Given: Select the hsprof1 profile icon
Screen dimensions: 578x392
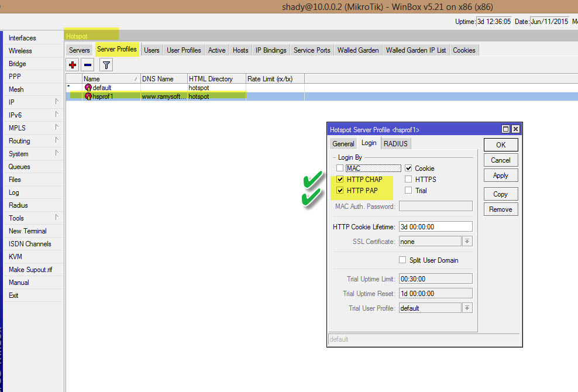Looking at the screenshot, I should (88, 97).
